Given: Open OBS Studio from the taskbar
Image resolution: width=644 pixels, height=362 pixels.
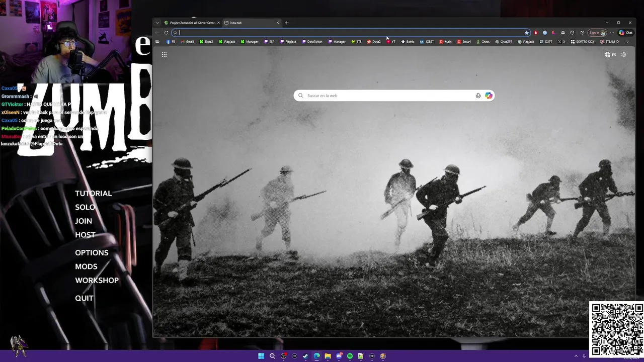Looking at the screenshot, I should (284, 356).
